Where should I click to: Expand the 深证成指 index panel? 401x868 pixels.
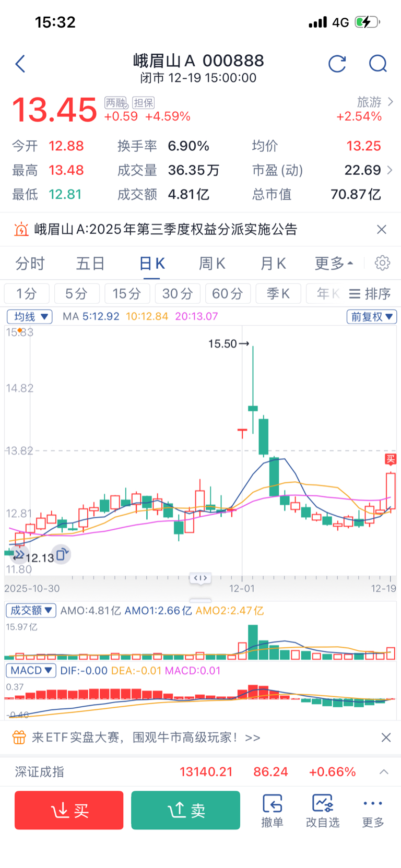point(384,772)
